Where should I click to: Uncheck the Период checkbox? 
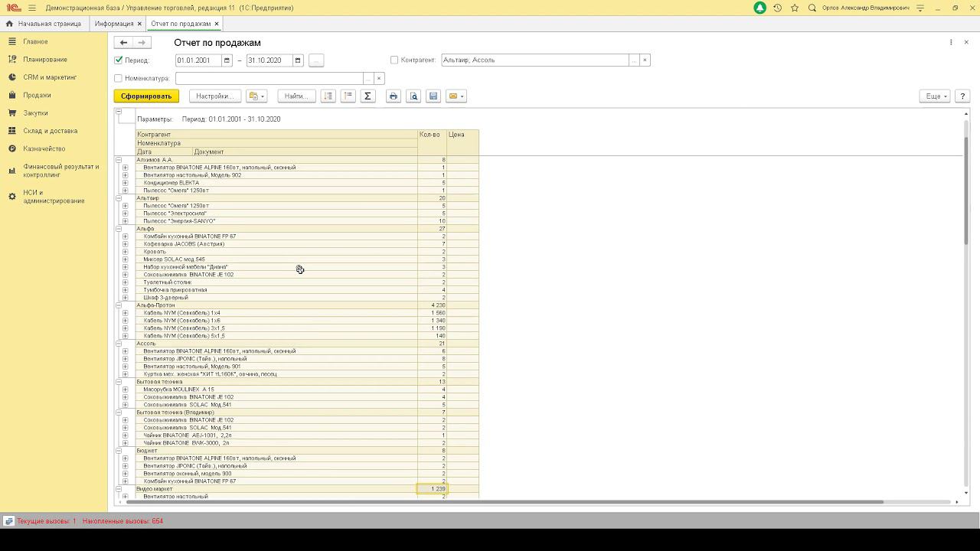coord(118,60)
